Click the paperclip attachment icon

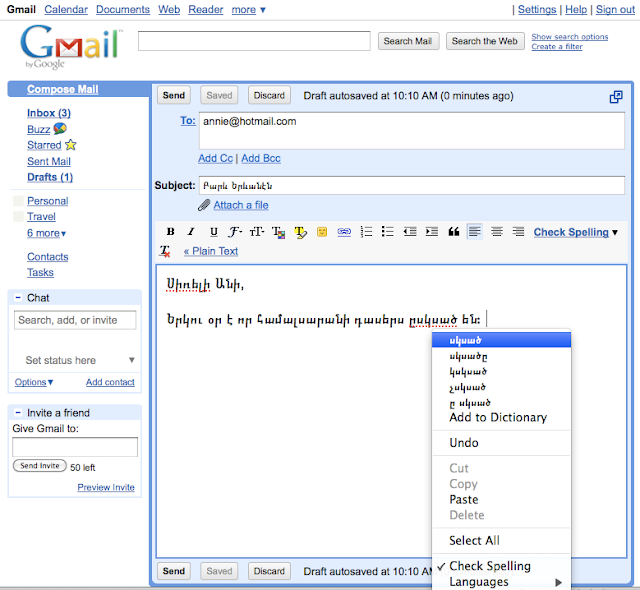pos(204,205)
